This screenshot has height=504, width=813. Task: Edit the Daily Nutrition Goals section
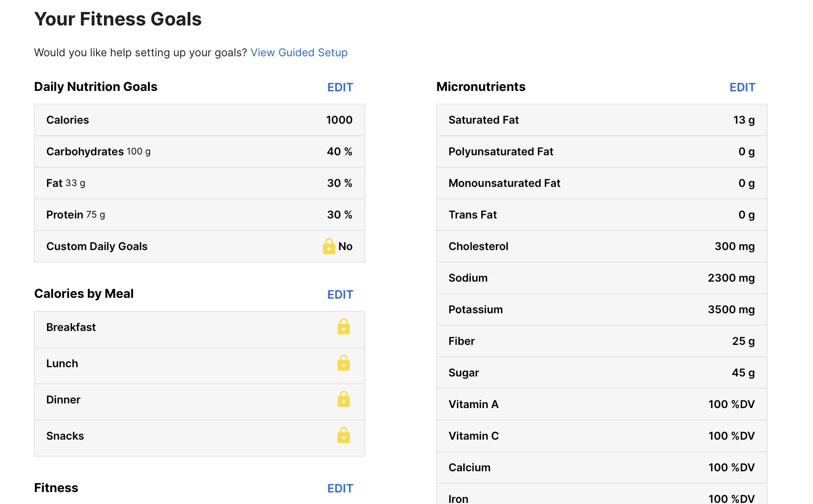click(340, 87)
